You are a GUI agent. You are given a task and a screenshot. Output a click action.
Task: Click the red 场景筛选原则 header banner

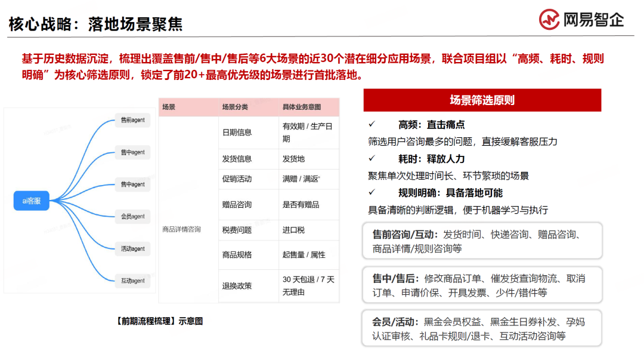pyautogui.click(x=482, y=100)
